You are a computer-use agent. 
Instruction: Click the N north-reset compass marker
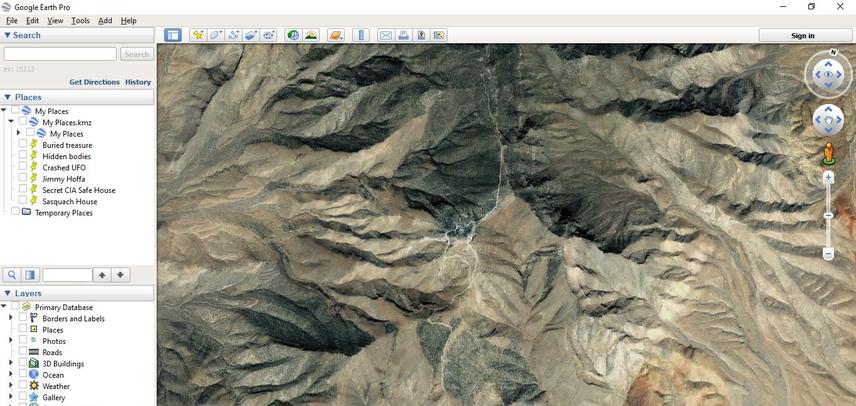833,52
